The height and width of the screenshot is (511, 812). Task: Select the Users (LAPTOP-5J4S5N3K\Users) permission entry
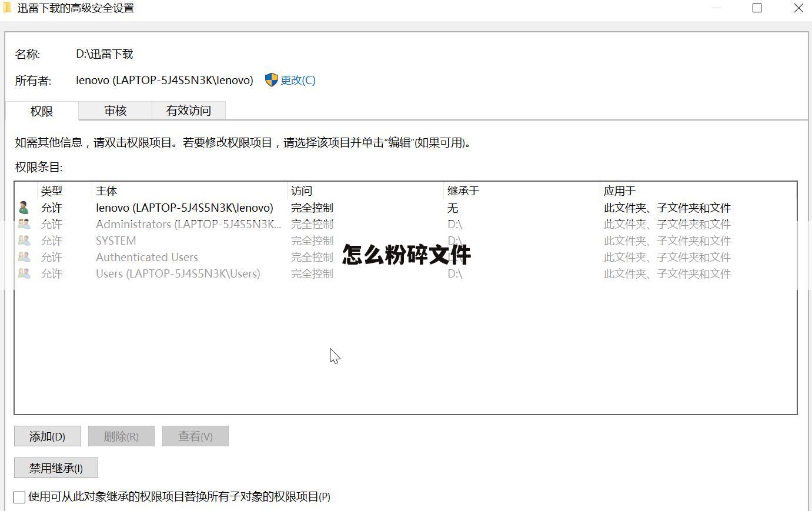406,273
